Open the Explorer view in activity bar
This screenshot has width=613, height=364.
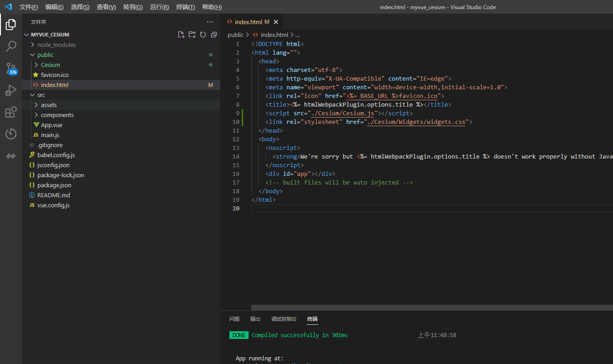tap(11, 25)
